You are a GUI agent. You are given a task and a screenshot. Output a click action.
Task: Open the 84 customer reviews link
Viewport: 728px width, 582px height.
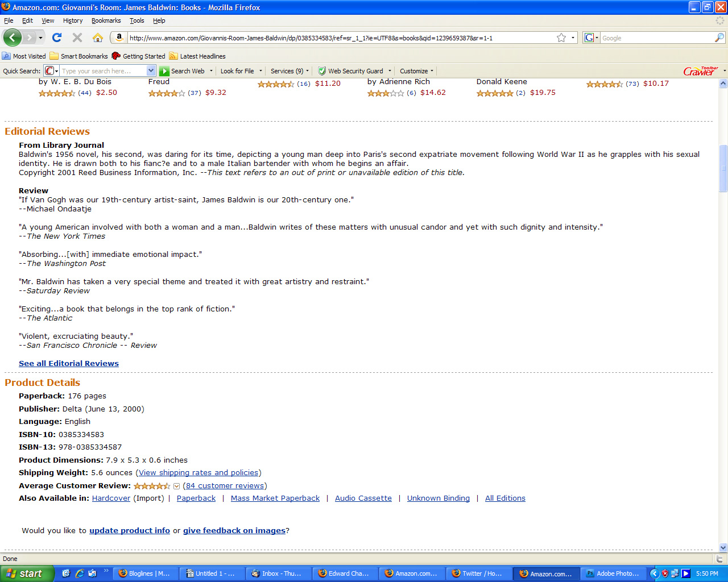click(x=225, y=485)
